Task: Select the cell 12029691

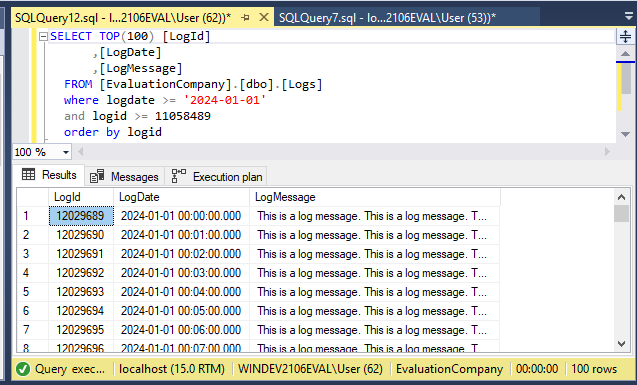Action: click(x=81, y=254)
